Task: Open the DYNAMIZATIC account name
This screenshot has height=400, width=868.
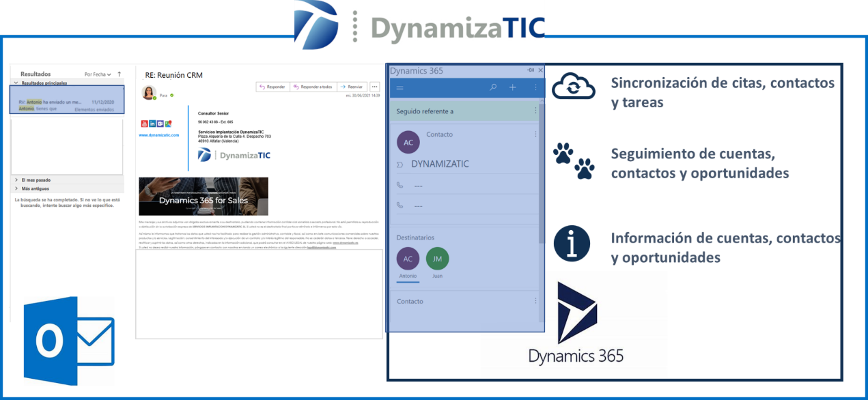Action: [x=440, y=164]
